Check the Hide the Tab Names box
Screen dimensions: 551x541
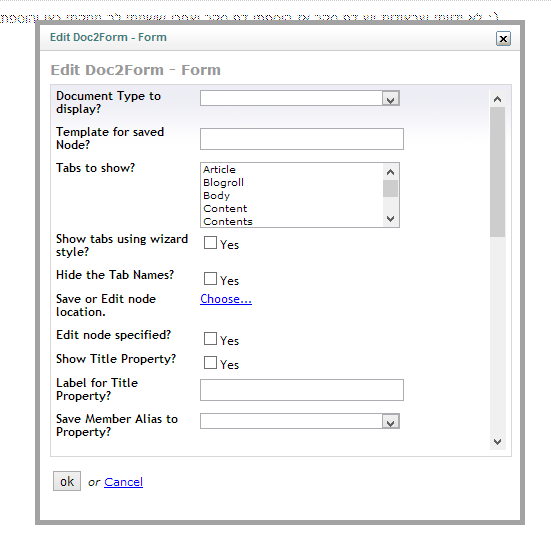pyautogui.click(x=210, y=279)
